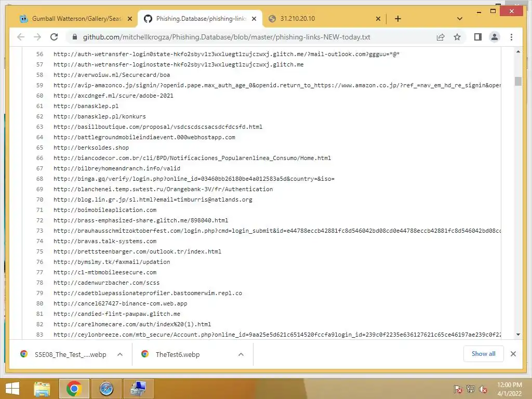Open the Chrome profile avatar
This screenshot has height=399, width=532.
pos(495,37)
